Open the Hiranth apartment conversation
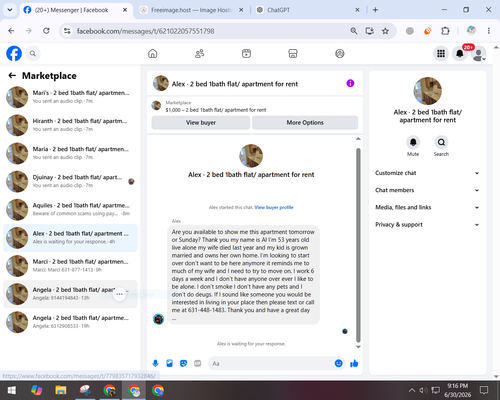This screenshot has width=500, height=400. [x=70, y=125]
